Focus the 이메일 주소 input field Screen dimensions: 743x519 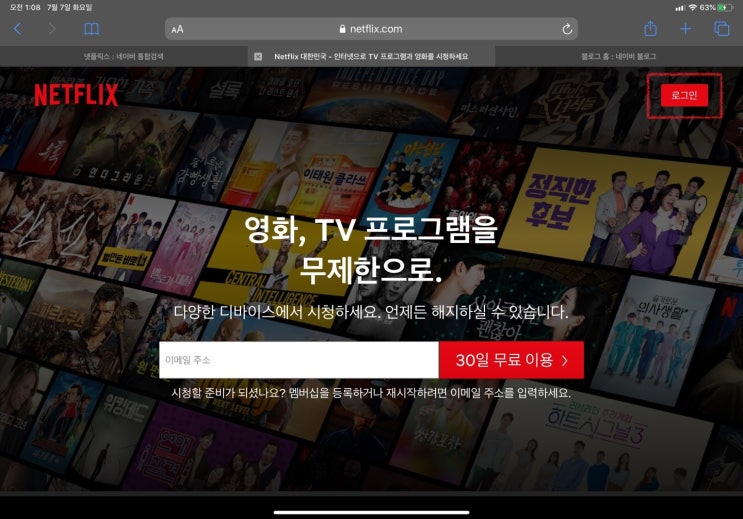point(299,360)
